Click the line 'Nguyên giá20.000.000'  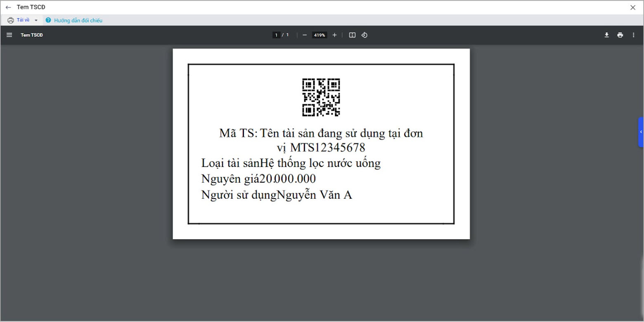258,179
